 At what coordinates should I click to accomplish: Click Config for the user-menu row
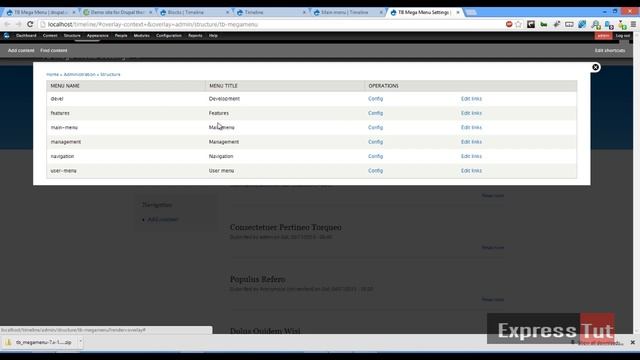[x=376, y=171]
